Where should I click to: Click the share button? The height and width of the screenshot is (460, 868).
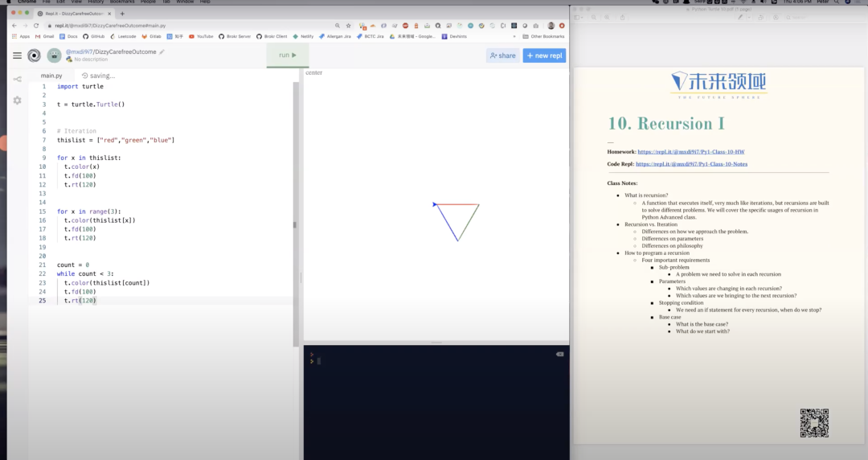pyautogui.click(x=502, y=55)
